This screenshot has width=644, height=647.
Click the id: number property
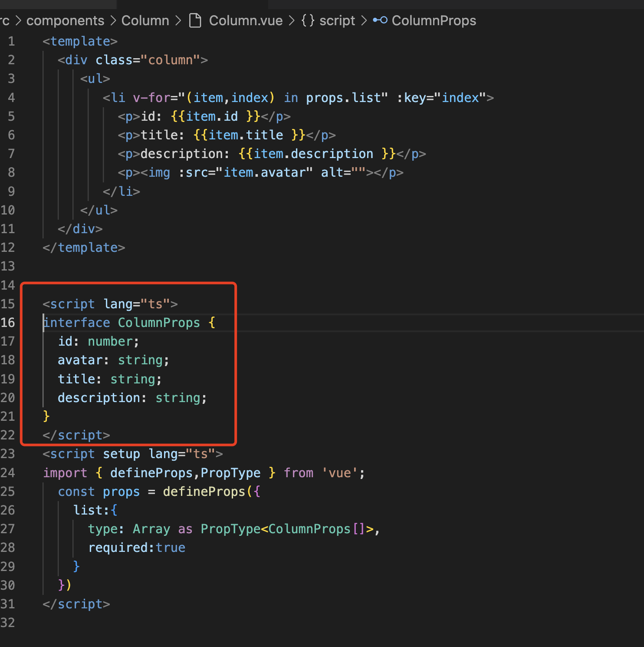click(99, 341)
